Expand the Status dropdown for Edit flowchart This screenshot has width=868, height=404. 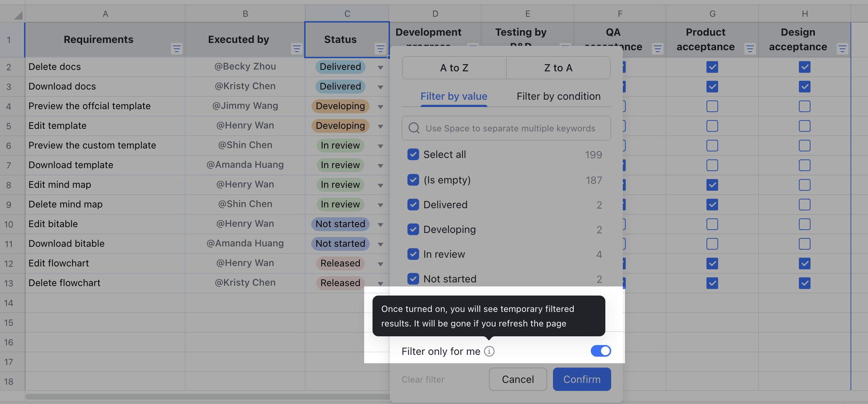pos(381,263)
